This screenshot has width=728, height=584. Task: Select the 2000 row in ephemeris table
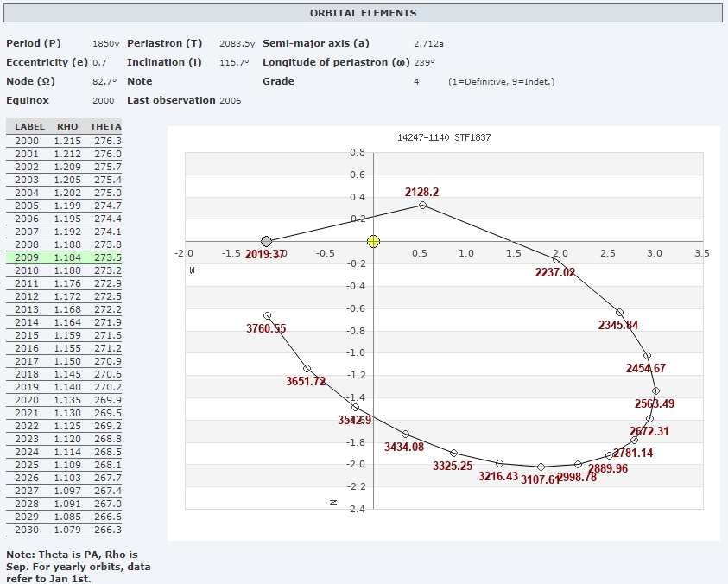pos(65,141)
